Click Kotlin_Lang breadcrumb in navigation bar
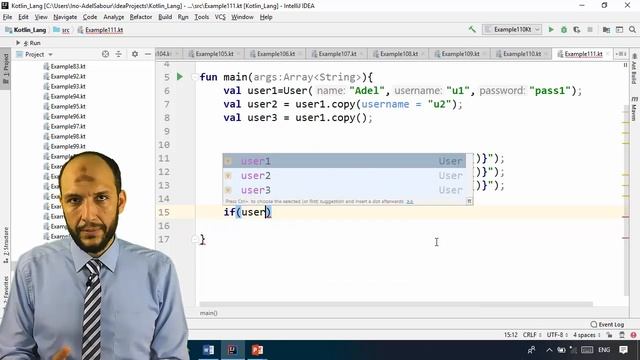This screenshot has width=640, height=360. (26, 30)
